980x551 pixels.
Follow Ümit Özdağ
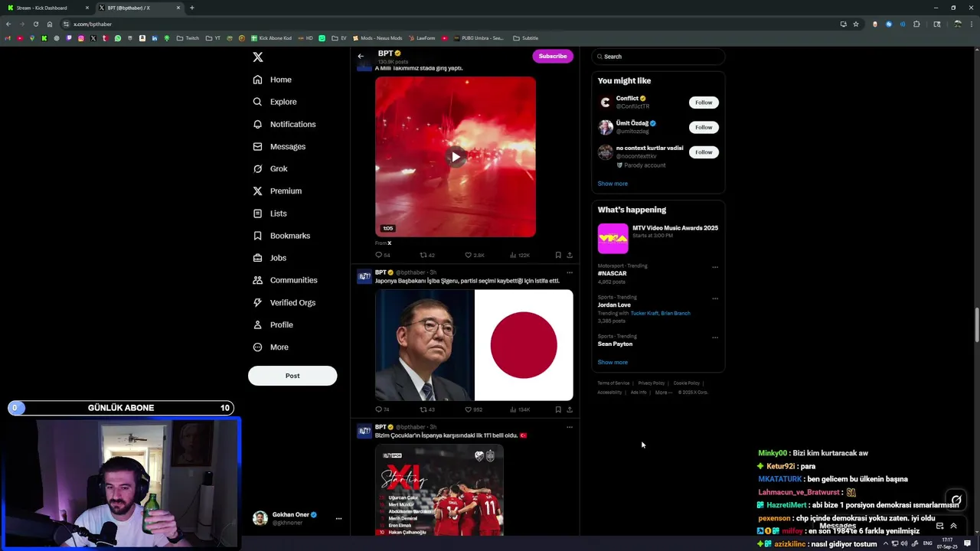704,127
